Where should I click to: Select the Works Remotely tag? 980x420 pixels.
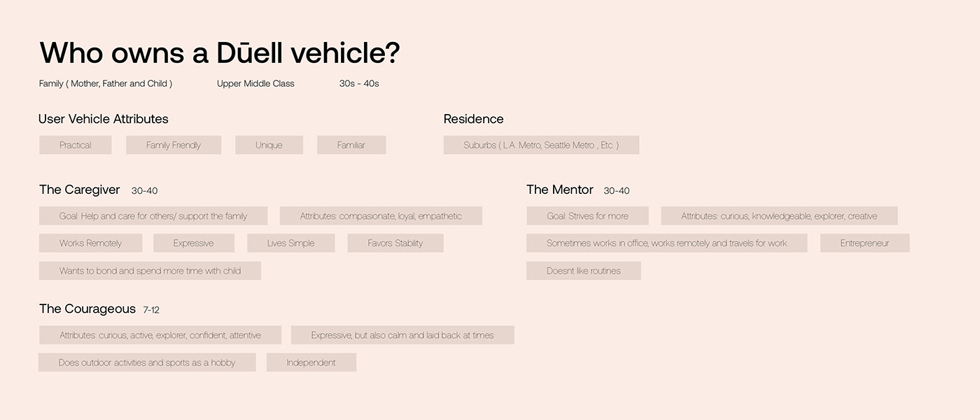[x=90, y=243]
